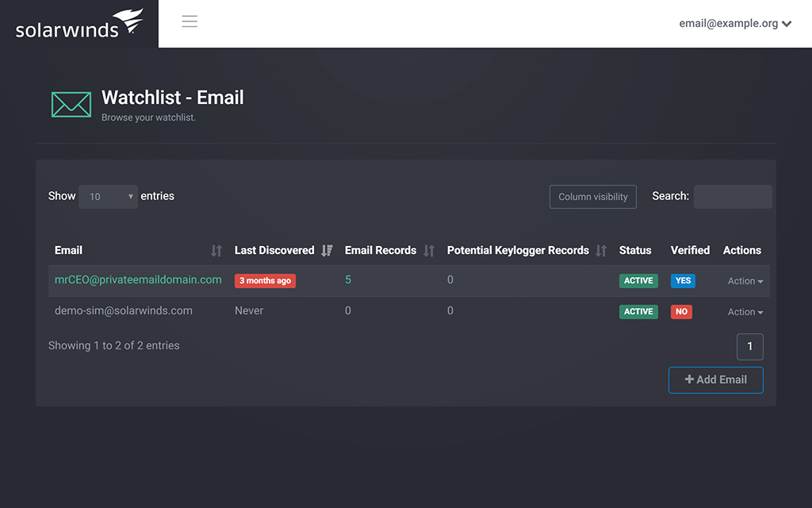Focus the Search input field
This screenshot has width=812, height=508.
(x=733, y=197)
